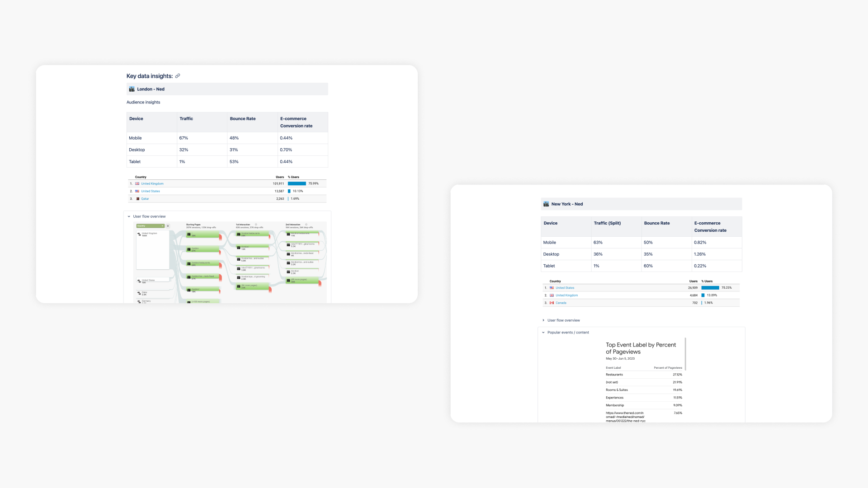Screen dimensions: 868x488
Task: Click the page icon on the first Starting Pages node
Action: coord(189,235)
